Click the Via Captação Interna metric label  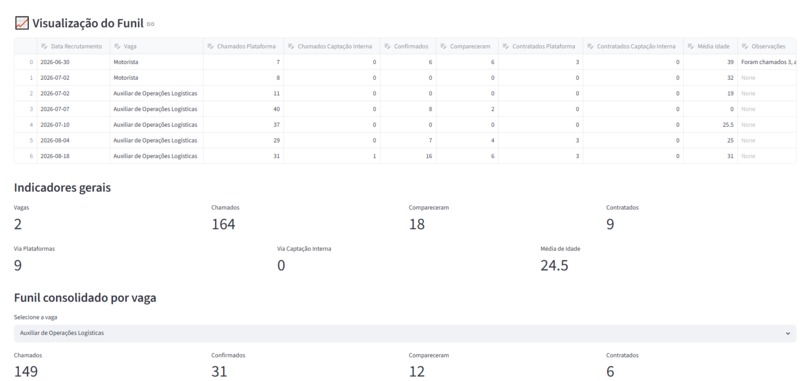click(304, 249)
